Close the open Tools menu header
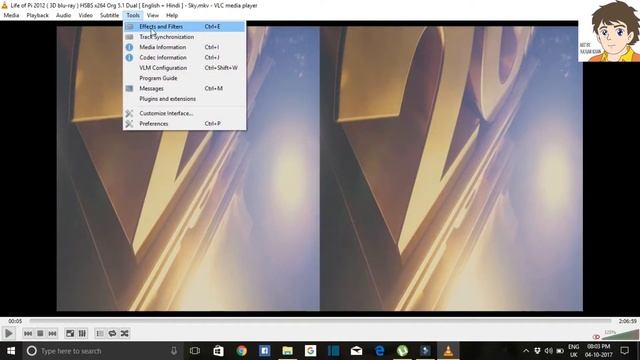Viewport: 640px width, 360px height. pos(133,15)
